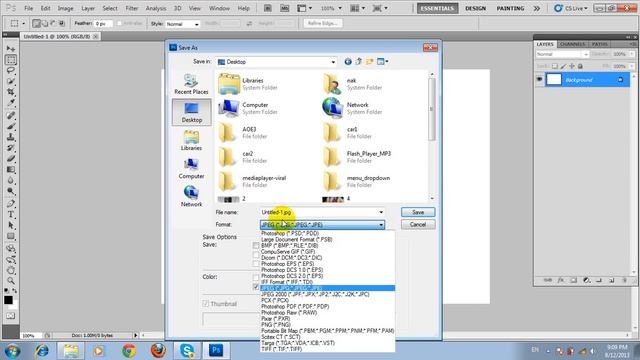Select the Spot Healing Brush tool

coord(11,116)
